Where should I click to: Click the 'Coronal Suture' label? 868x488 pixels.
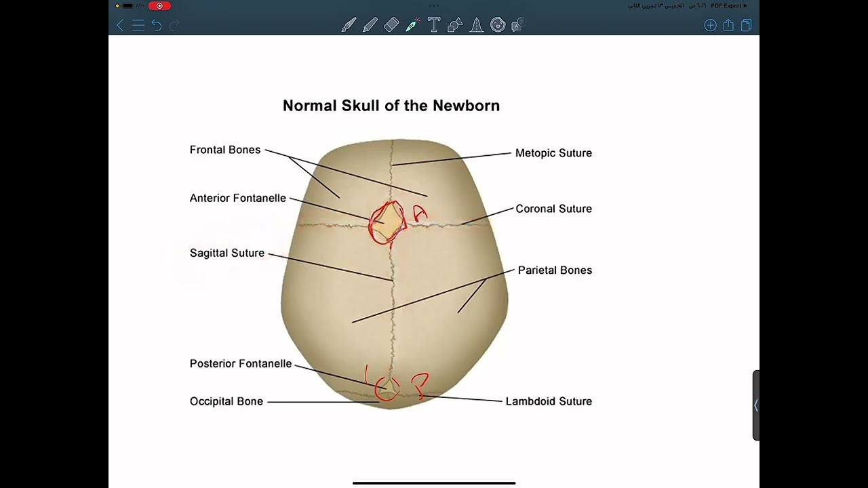(x=554, y=209)
